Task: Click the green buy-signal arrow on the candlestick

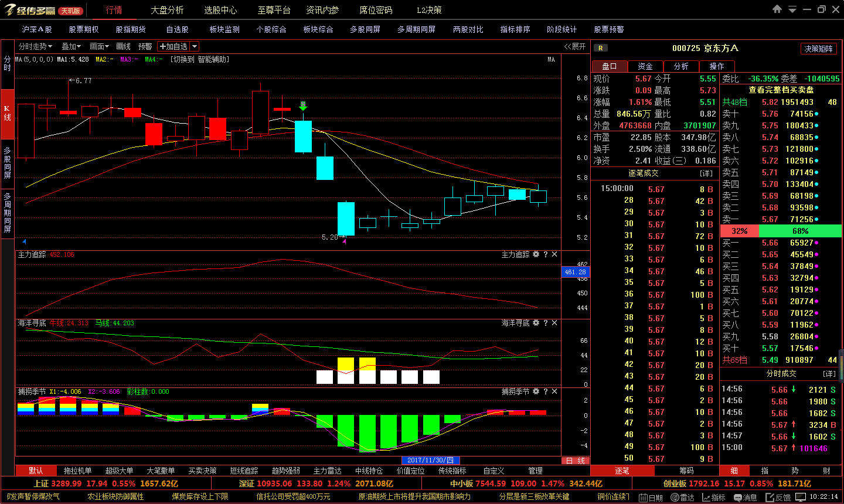Action: 303,106
